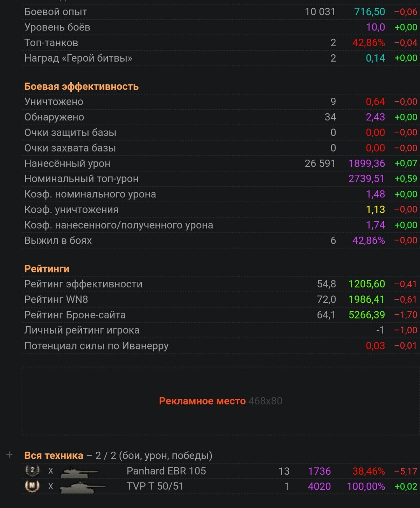Select the 'Рейтинг WN8' row label
This screenshot has width=420, height=508.
[x=56, y=299]
